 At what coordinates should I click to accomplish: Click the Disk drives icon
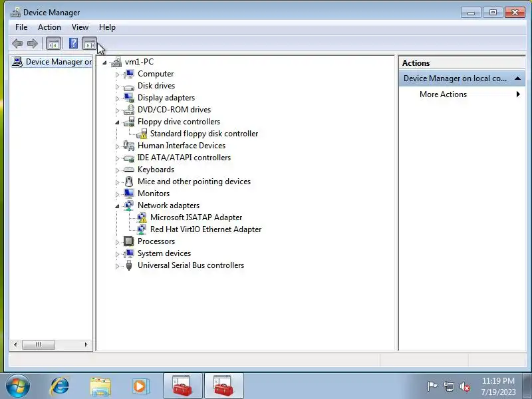128,87
